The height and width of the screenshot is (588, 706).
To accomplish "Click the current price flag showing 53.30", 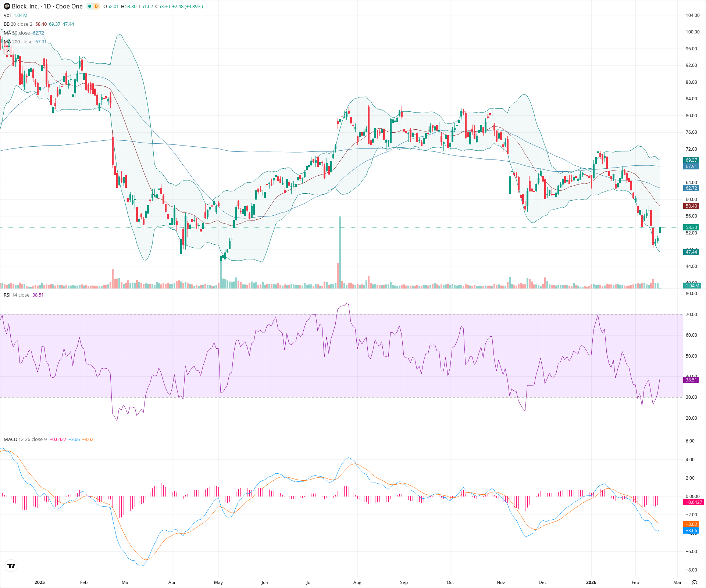I will coord(691,227).
